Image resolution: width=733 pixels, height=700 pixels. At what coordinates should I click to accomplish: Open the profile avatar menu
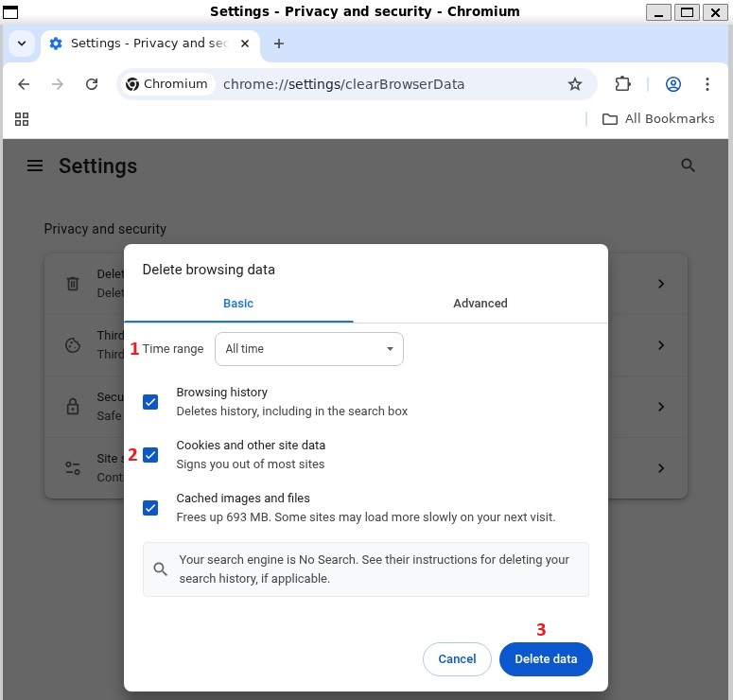(x=673, y=84)
